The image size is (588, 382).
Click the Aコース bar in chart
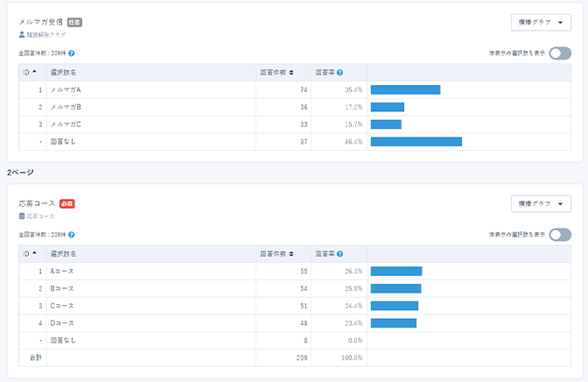coord(396,272)
